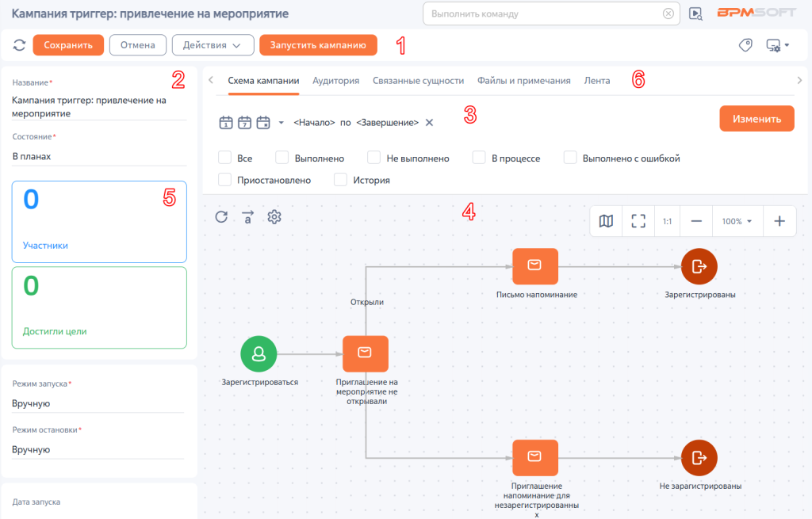Expand the 100% zoom level dropdown
This screenshot has width=812, height=519.
737,222
